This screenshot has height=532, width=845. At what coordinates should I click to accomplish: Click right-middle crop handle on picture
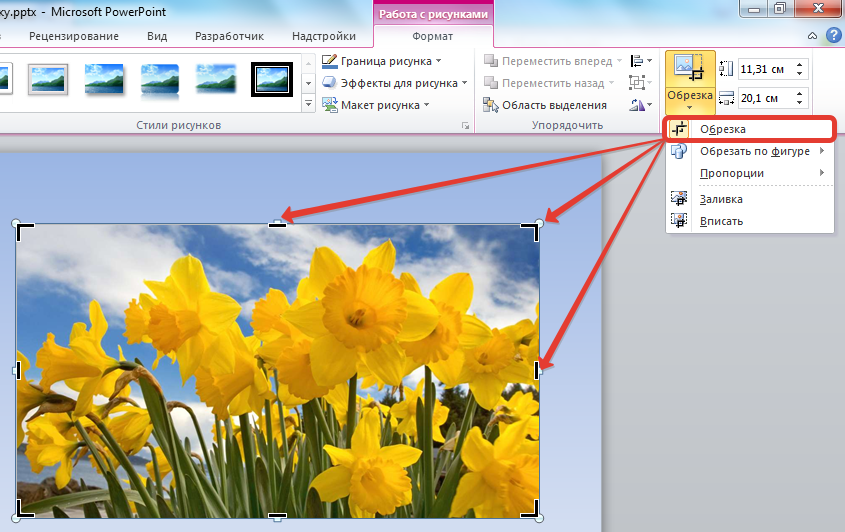point(537,370)
